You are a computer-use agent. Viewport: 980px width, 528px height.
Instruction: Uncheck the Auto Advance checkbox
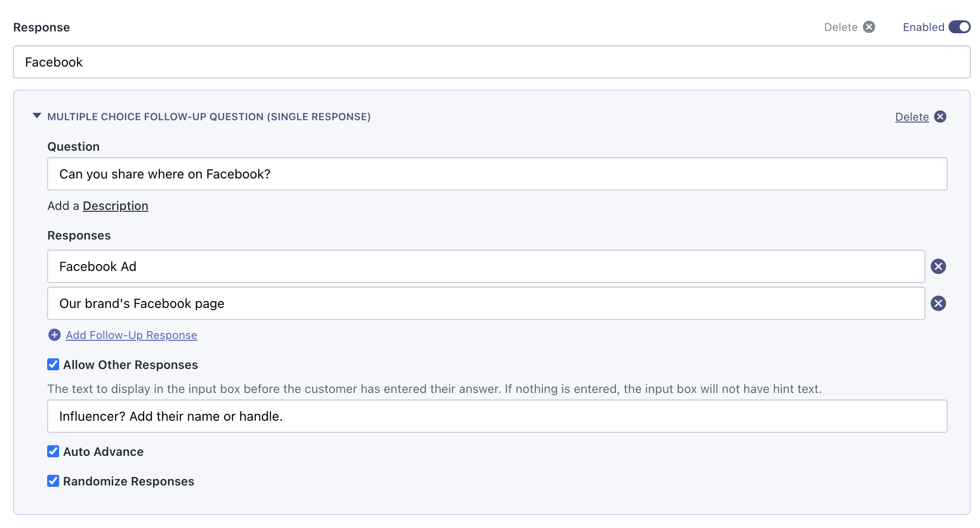point(53,451)
